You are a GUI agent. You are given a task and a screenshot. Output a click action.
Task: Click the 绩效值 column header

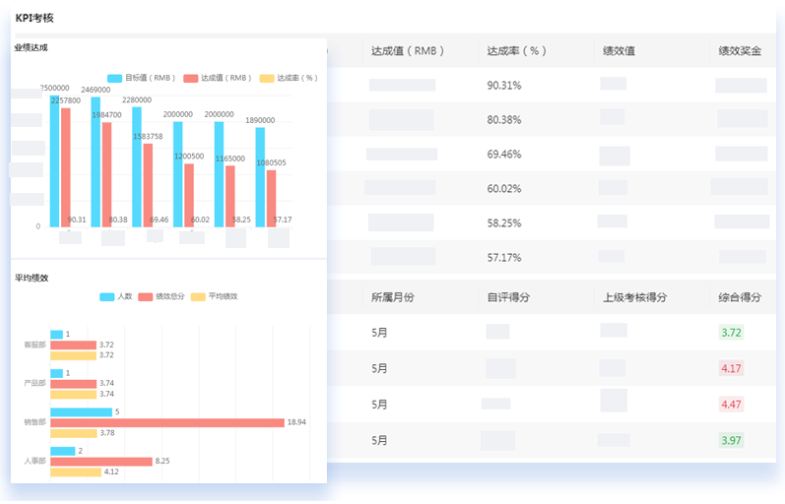[x=619, y=51]
